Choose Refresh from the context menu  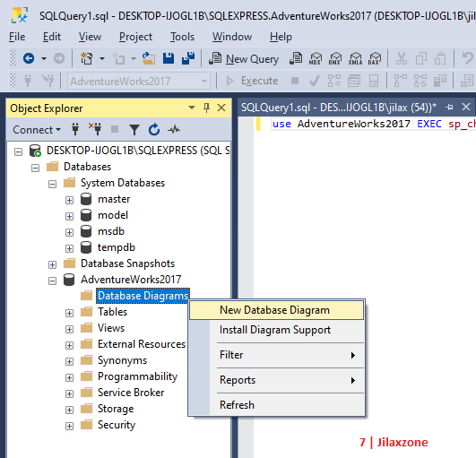tap(276, 405)
